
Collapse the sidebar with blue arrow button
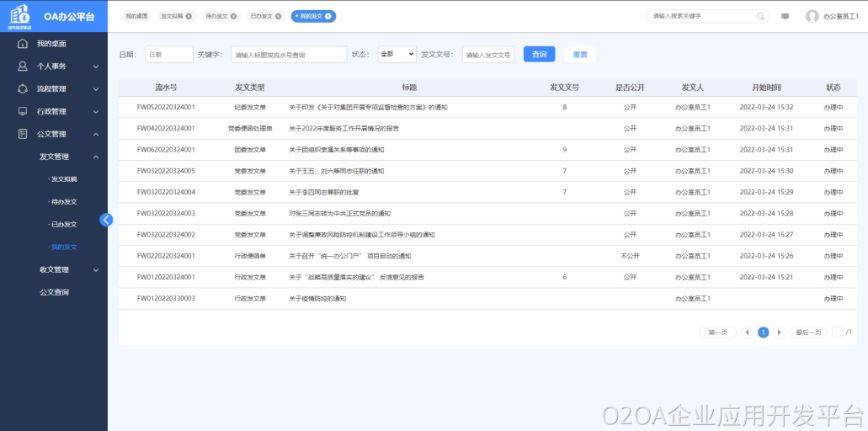tap(106, 220)
